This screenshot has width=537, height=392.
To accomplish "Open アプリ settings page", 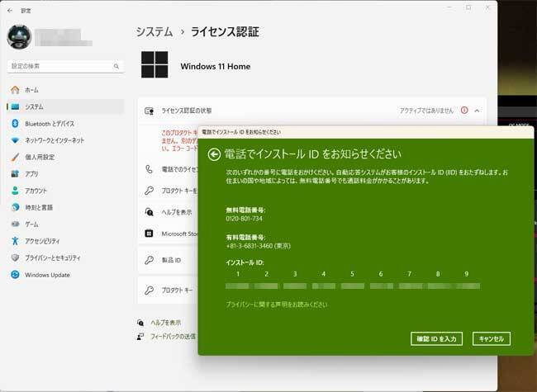I will pyautogui.click(x=65, y=174).
